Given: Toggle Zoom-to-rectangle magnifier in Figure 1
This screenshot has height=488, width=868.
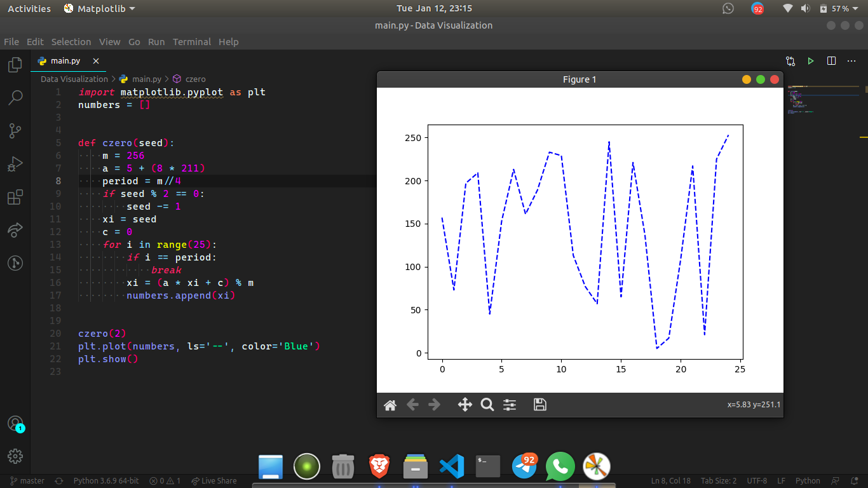Looking at the screenshot, I should click(x=487, y=405).
